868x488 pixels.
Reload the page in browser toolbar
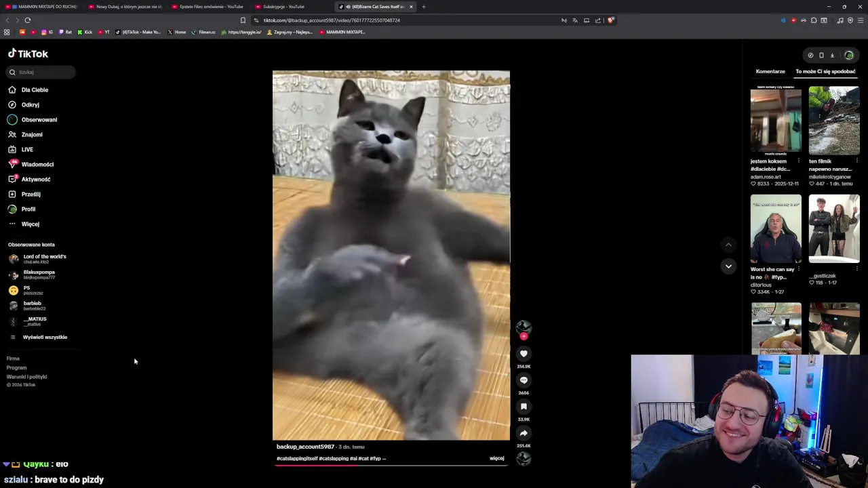[28, 20]
